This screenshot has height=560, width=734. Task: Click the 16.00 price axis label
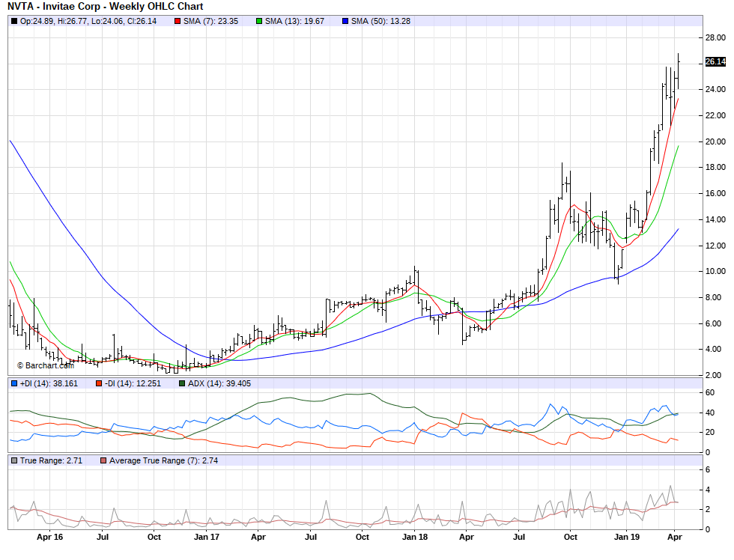pos(715,194)
